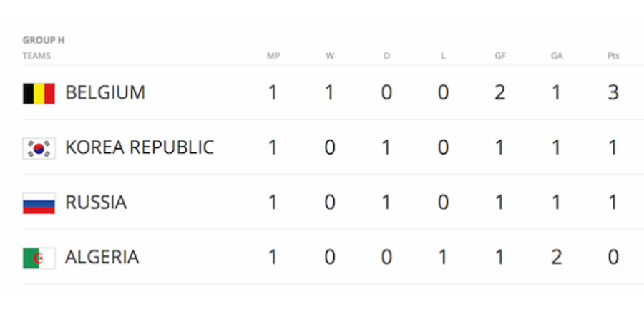Click the Korea Republic flag icon
Image resolution: width=644 pixels, height=312 pixels.
pos(39,148)
